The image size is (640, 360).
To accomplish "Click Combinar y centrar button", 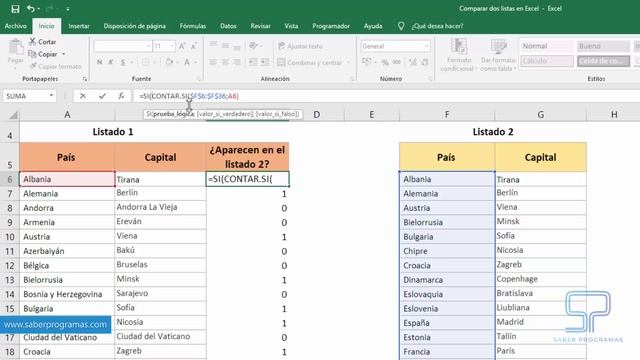I will click(309, 62).
